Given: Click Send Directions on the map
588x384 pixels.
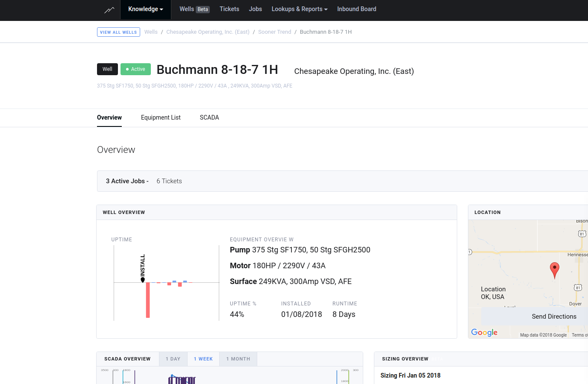Looking at the screenshot, I should 554,316.
